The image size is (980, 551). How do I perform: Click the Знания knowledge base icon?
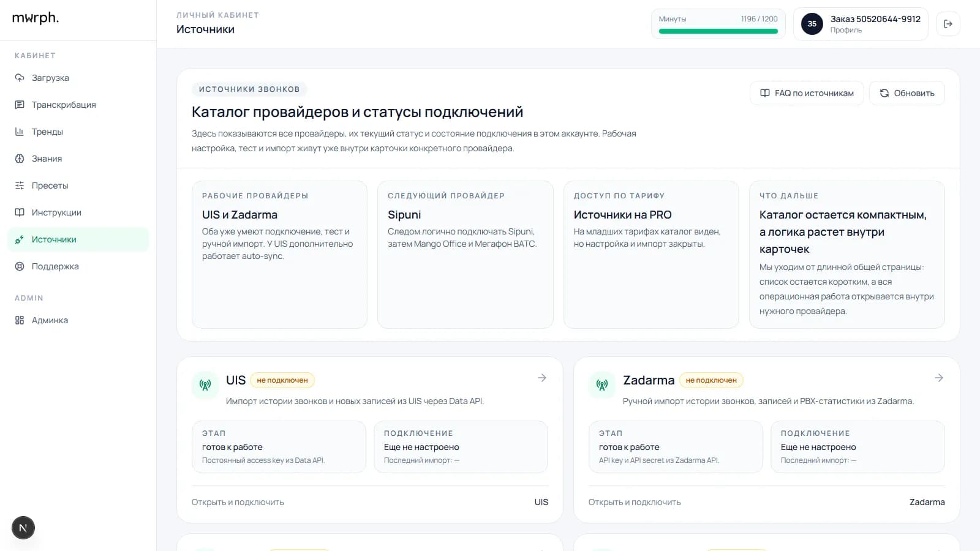pos(20,159)
